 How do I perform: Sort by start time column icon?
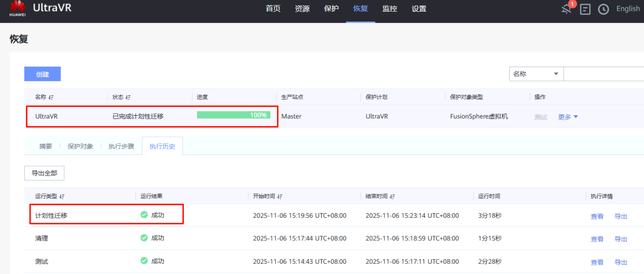280,196
